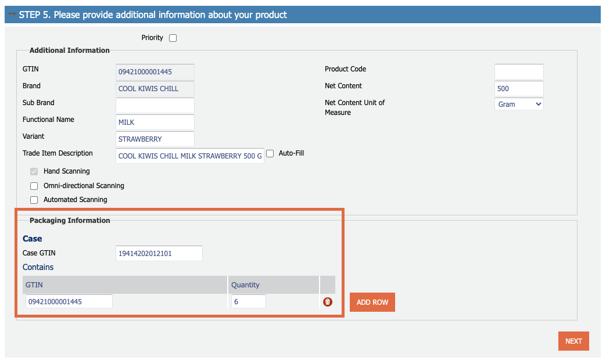
Task: Focus the Product Code field
Action: tap(519, 72)
